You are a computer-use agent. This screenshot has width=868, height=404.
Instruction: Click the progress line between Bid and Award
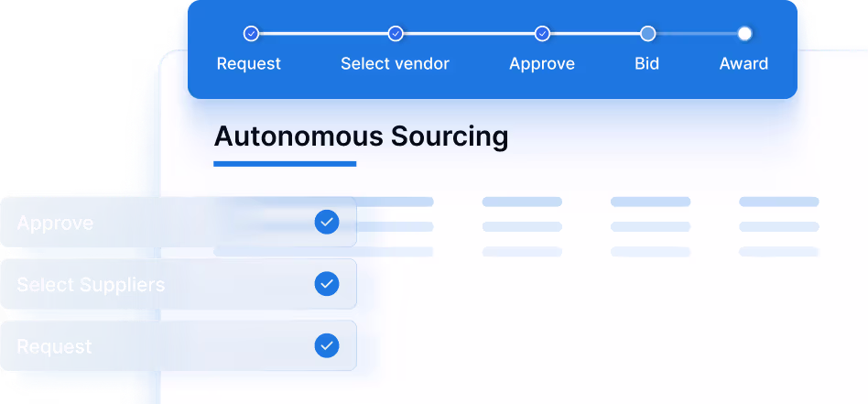click(696, 34)
